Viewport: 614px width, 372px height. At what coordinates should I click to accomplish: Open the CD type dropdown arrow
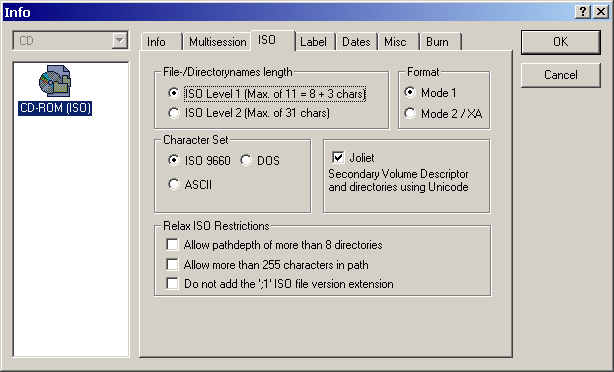[119, 40]
